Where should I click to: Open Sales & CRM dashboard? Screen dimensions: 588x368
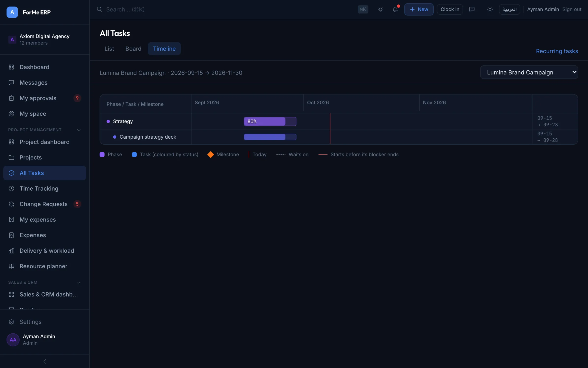point(45,294)
